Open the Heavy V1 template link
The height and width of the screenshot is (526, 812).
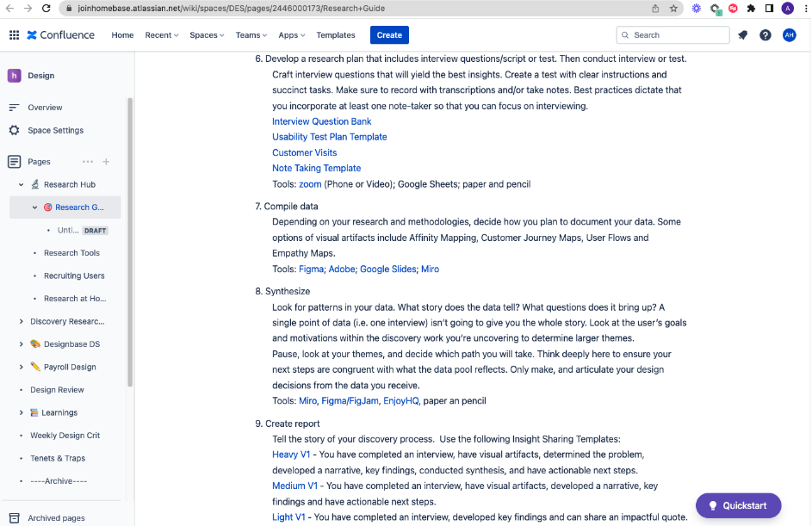[x=291, y=455]
